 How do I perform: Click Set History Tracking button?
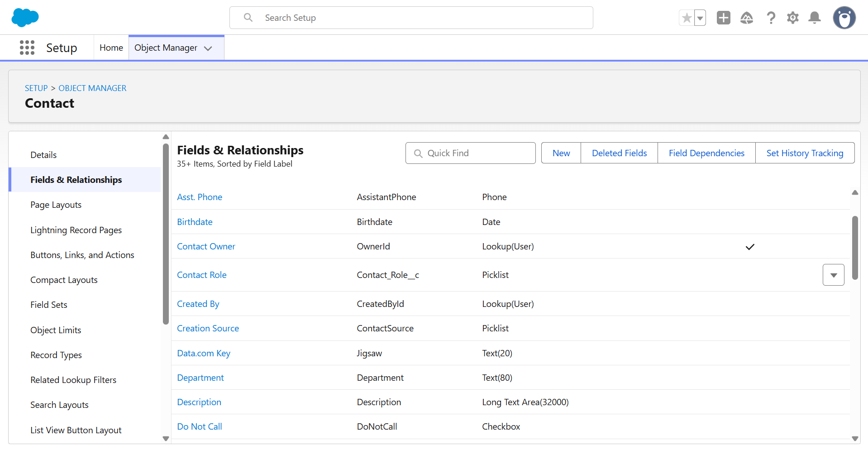click(x=805, y=153)
